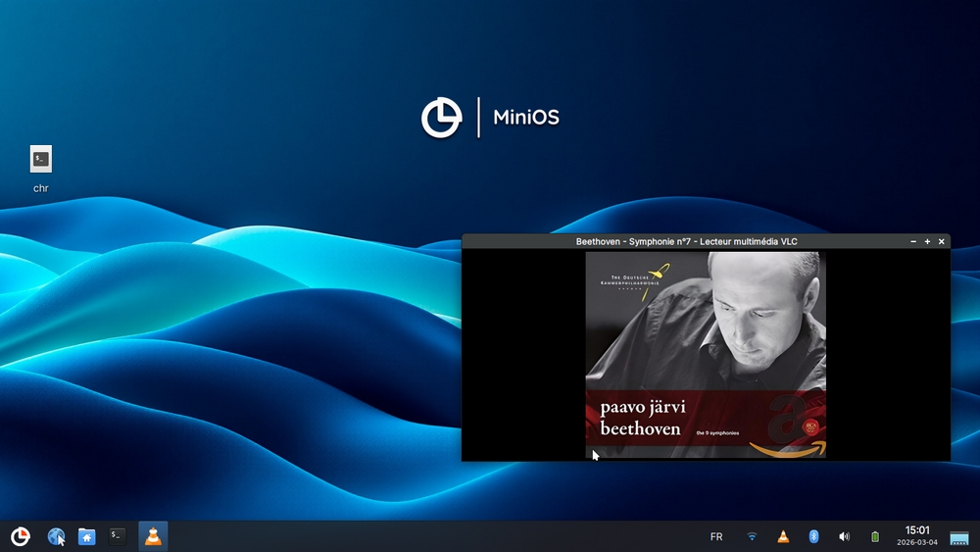Viewport: 980px width, 552px height.
Task: Launch the terminal from the taskbar
Action: coord(118,536)
